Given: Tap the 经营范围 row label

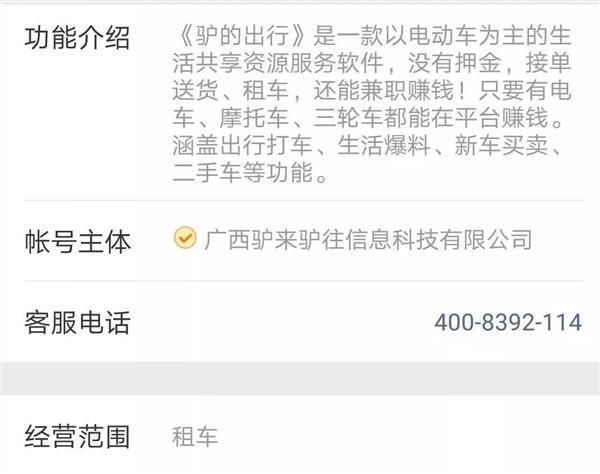Looking at the screenshot, I should tap(77, 437).
